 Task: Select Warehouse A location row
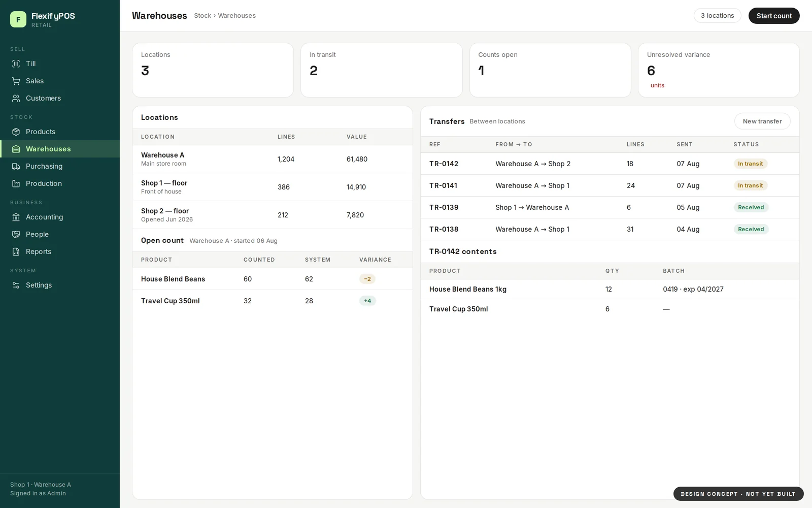click(273, 159)
